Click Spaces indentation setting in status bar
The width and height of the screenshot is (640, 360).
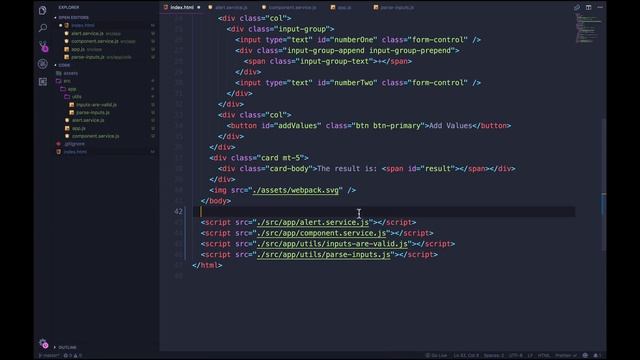point(494,356)
